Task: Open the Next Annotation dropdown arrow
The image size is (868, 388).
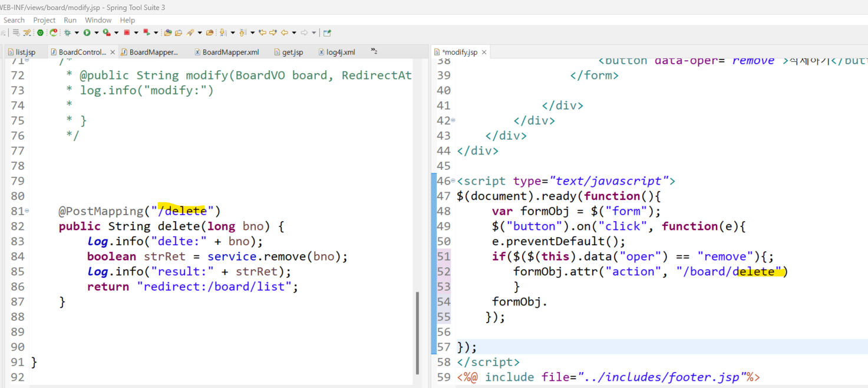Action: tap(233, 33)
